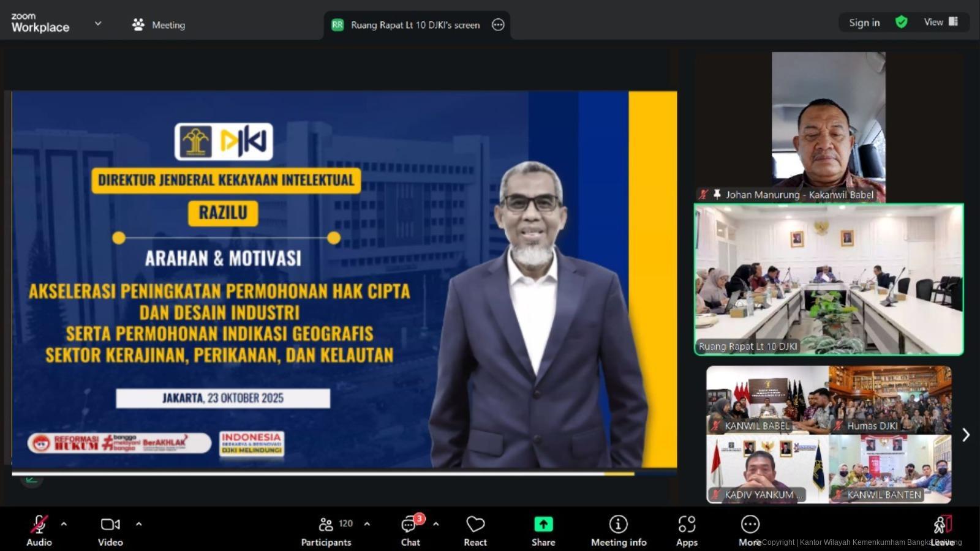Screen dimensions: 980x551
Task: Leave the meeting
Action: tap(942, 531)
